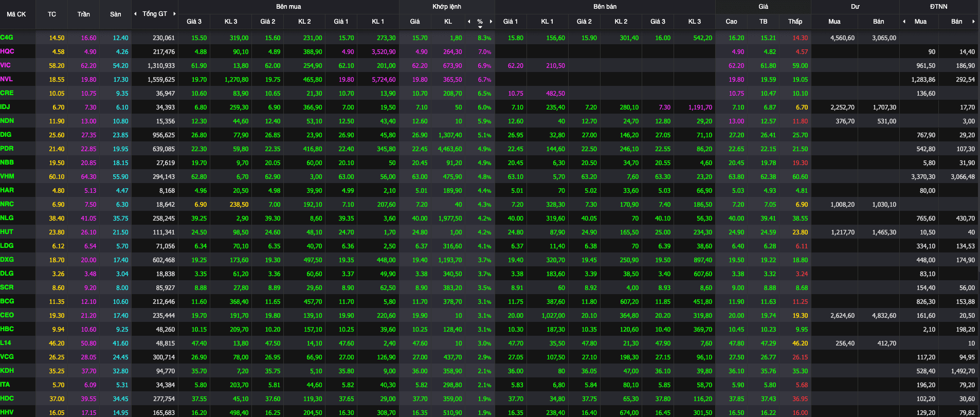Click Mua header under Dư
Viewport: 980px width, 417px height.
tap(834, 22)
